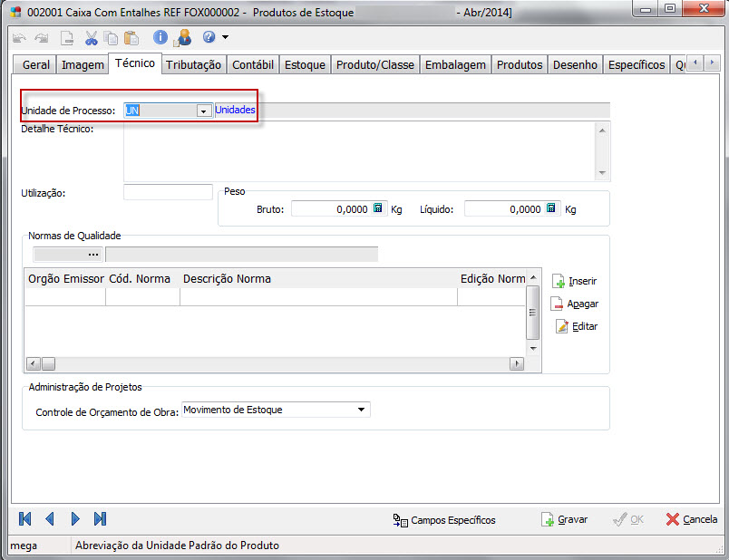
Task: Click the blue information icon
Action: point(160,38)
